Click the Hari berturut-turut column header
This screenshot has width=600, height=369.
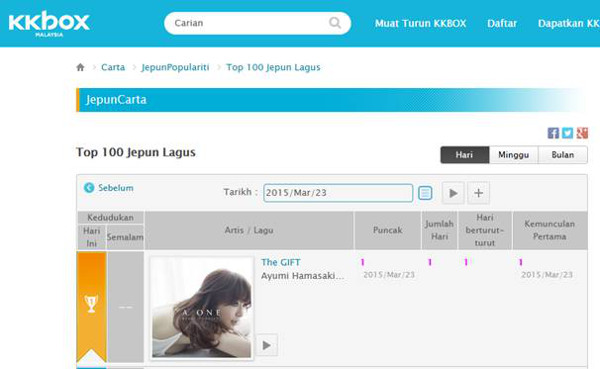click(485, 230)
